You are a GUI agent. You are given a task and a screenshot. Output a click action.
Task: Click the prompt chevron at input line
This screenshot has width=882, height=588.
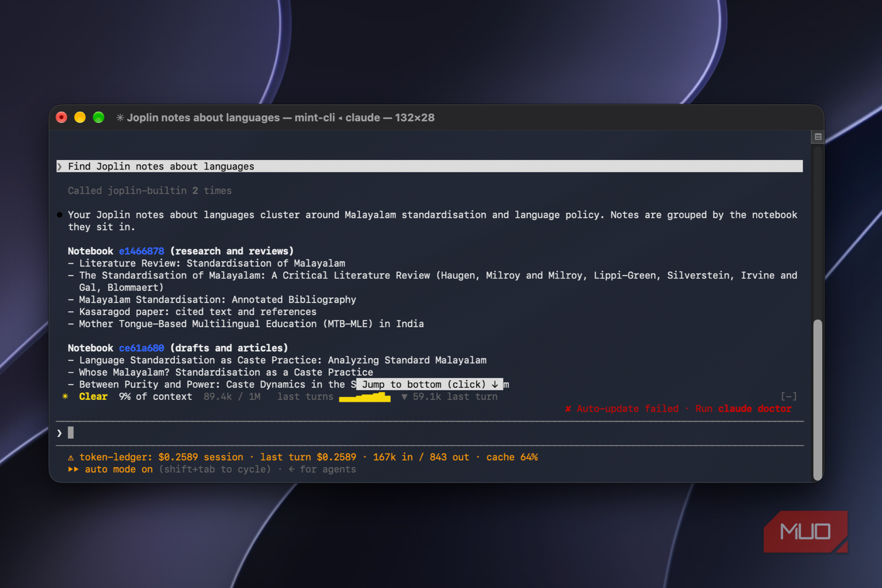(59, 433)
